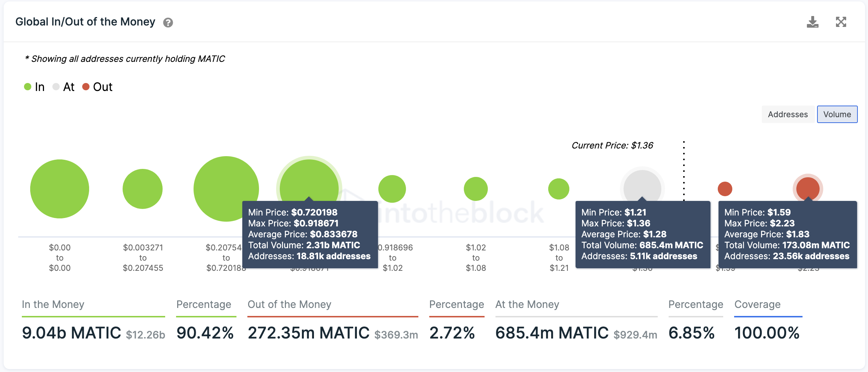Viewport: 868px width, 372px height.
Task: Click the help question mark icon
Action: (x=168, y=23)
